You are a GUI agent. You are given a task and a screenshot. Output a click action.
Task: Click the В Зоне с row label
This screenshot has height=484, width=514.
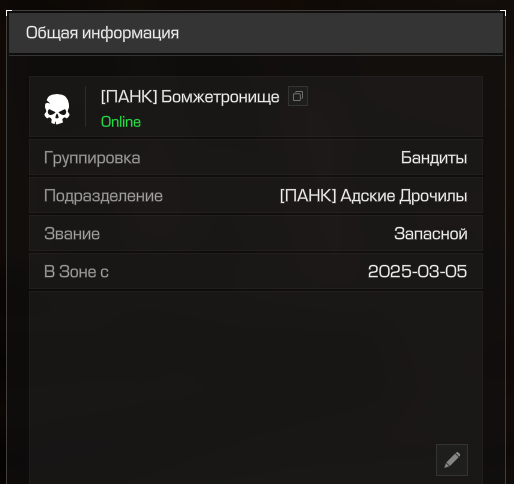[x=76, y=272]
